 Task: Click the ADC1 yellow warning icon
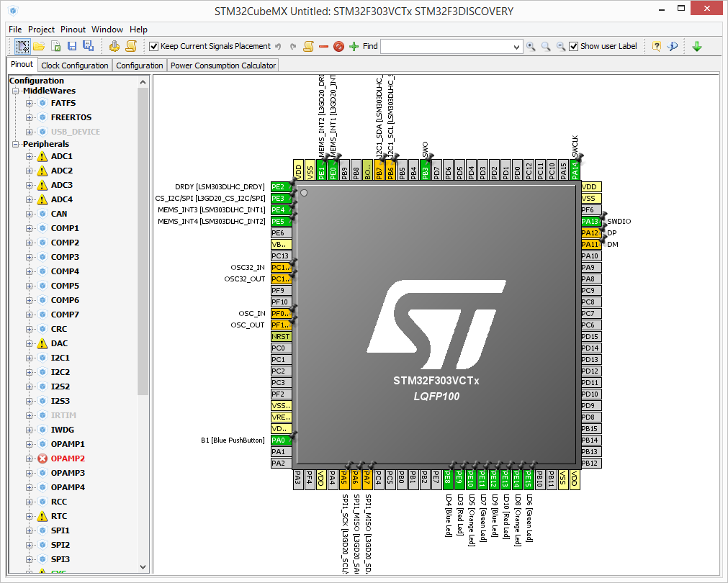pyautogui.click(x=42, y=156)
